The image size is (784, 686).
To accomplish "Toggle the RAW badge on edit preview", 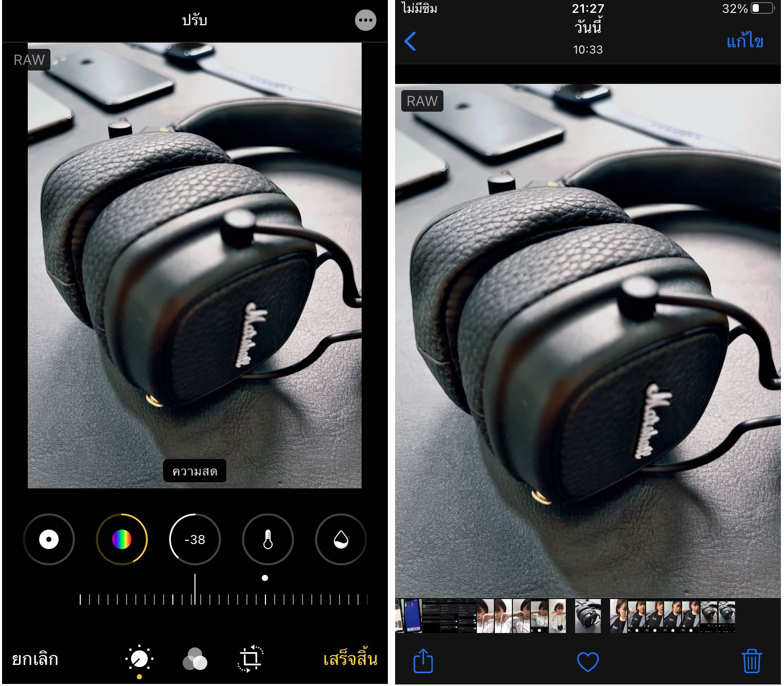I will point(30,60).
